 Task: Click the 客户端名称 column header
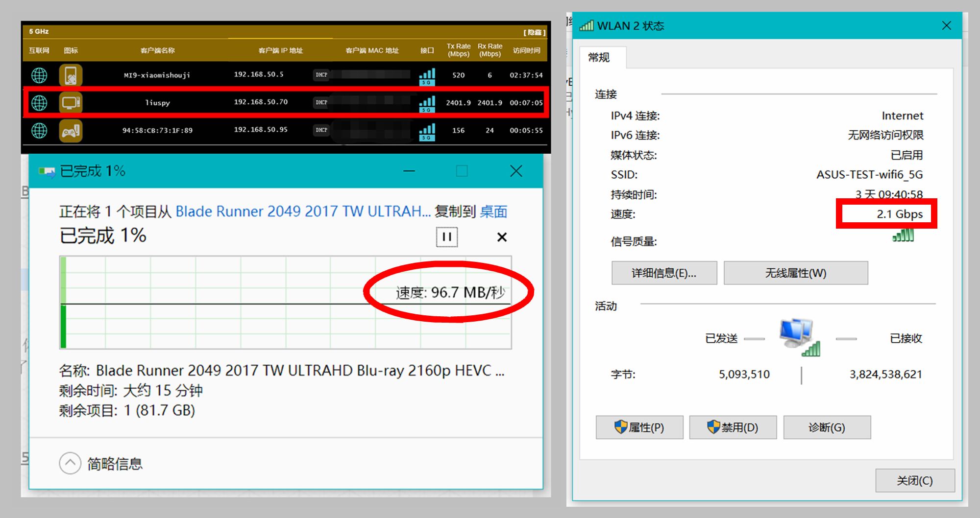(x=157, y=50)
